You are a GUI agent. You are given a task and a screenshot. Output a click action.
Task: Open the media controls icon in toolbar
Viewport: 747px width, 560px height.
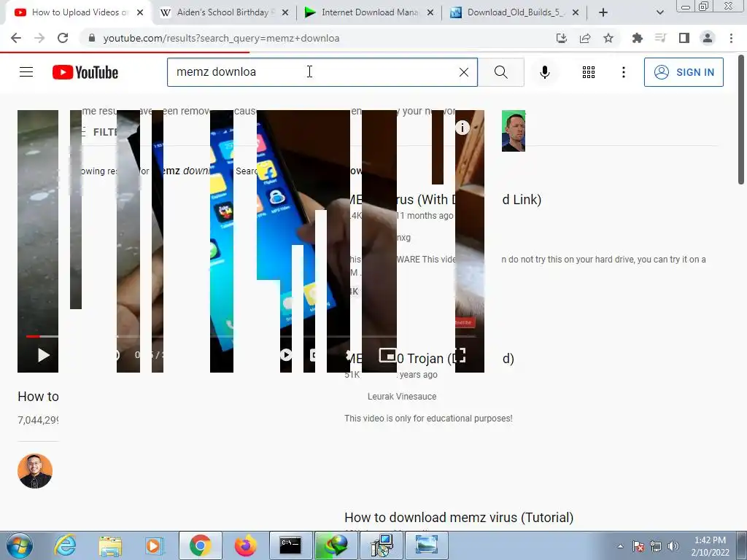coord(660,38)
